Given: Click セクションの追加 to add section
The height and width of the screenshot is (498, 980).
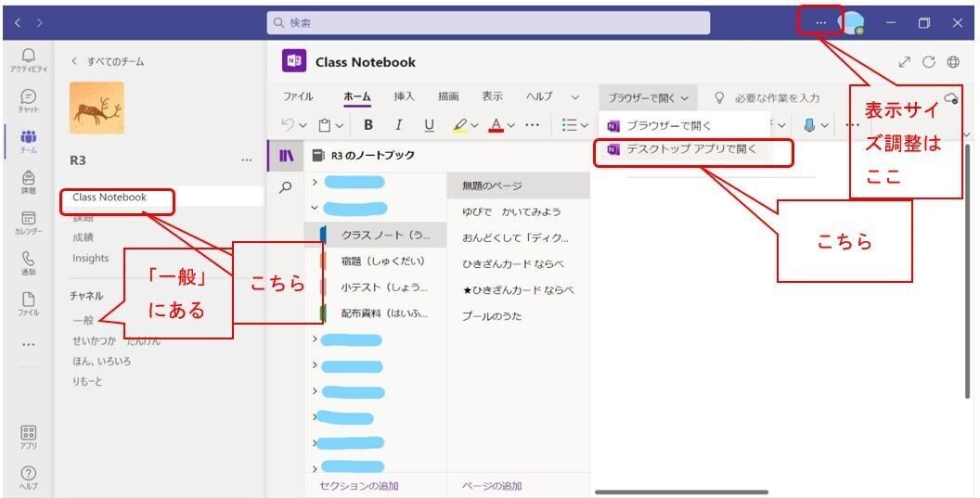Looking at the screenshot, I should [359, 486].
